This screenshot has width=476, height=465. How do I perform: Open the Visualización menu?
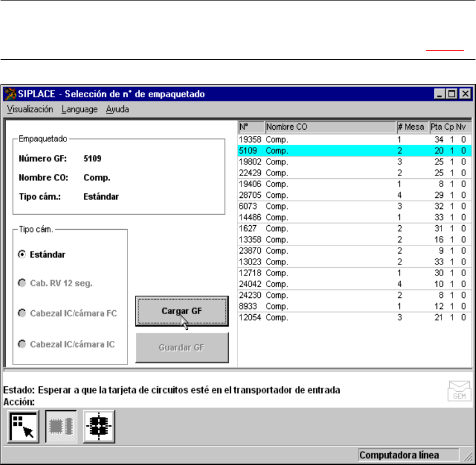pyautogui.click(x=30, y=110)
